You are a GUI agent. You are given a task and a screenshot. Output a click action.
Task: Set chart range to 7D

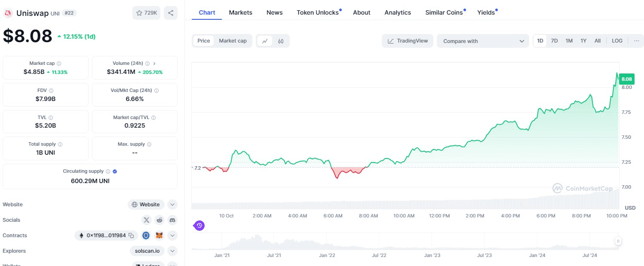point(555,41)
